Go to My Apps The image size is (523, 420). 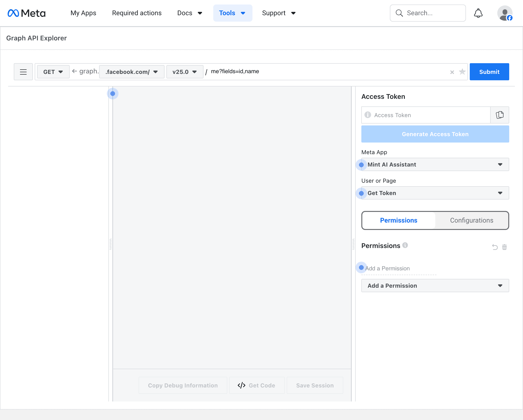coord(83,13)
